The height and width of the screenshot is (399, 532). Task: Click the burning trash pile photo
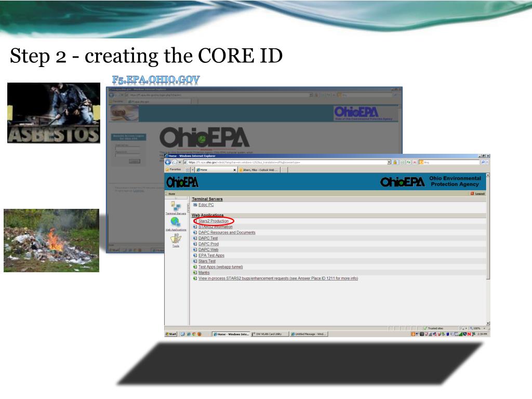tap(51, 241)
